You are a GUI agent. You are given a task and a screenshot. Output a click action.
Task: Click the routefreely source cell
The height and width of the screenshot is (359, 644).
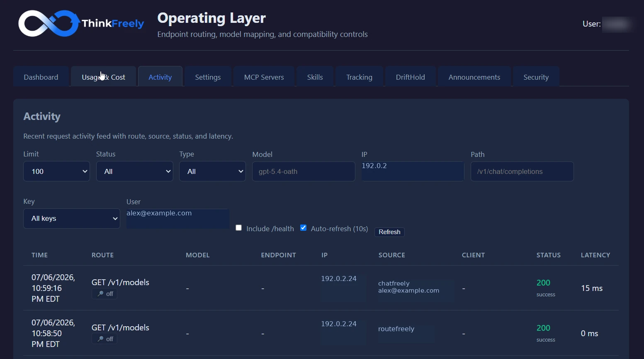coord(396,329)
